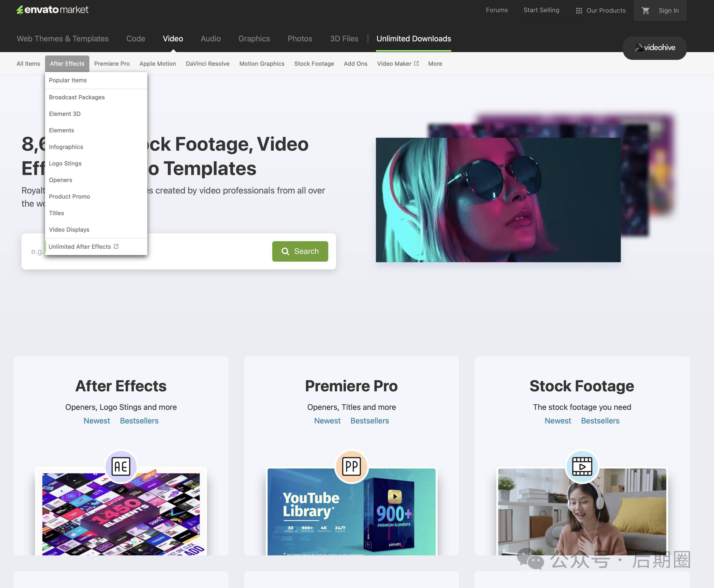The width and height of the screenshot is (714, 588).
Task: Open the Photos category
Action: point(300,39)
